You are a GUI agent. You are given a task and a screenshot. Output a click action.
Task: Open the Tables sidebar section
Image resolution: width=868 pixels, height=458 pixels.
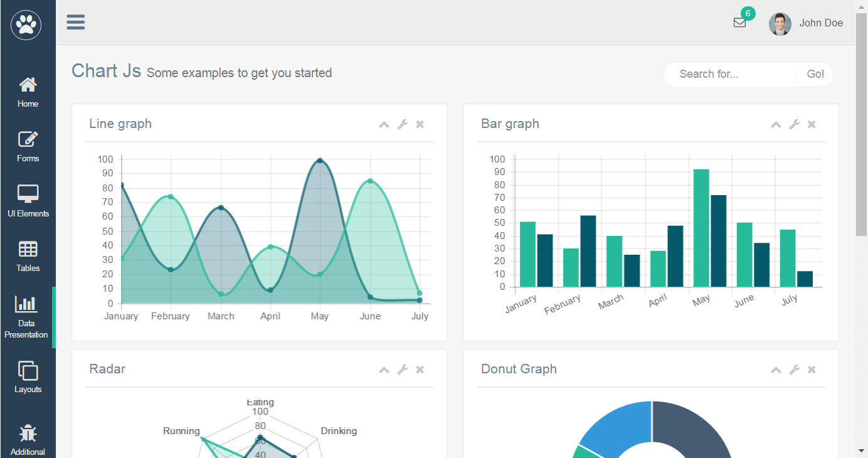tap(28, 257)
